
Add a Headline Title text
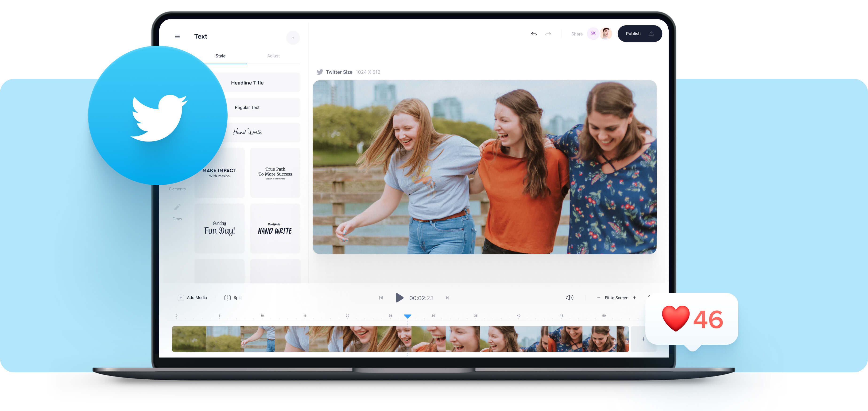[247, 83]
